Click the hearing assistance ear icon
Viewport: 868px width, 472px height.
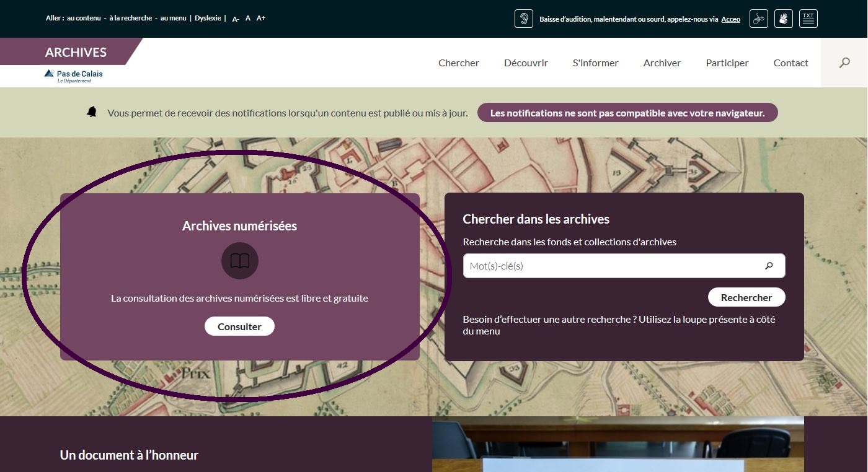(x=523, y=19)
